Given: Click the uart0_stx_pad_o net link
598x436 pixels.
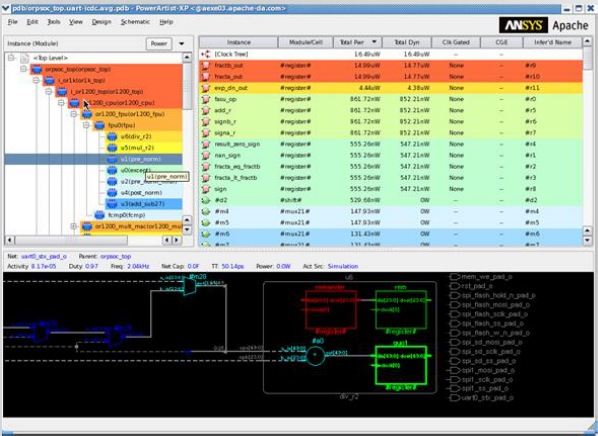Looking at the screenshot, I should (x=44, y=257).
